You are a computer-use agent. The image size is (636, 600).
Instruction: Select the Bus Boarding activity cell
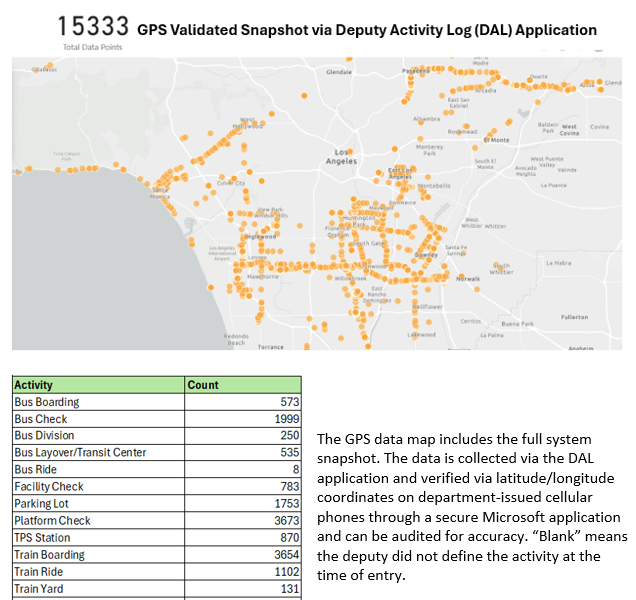pos(47,402)
